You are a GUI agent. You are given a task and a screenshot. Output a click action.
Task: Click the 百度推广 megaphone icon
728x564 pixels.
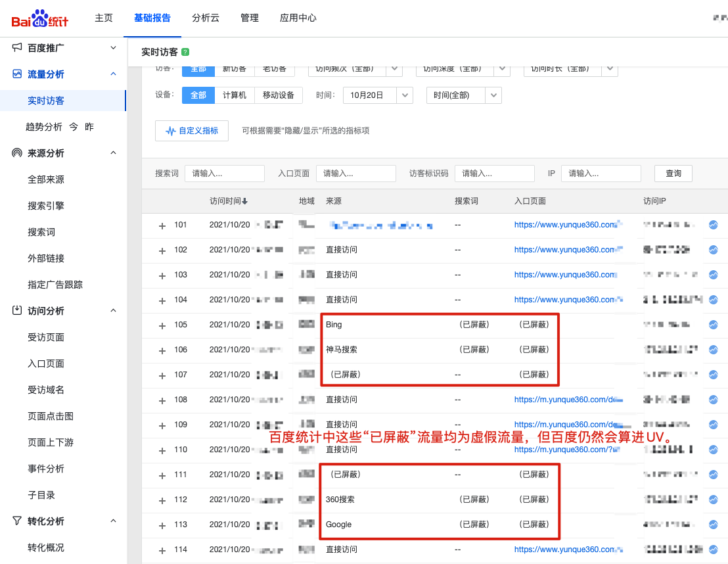click(17, 47)
